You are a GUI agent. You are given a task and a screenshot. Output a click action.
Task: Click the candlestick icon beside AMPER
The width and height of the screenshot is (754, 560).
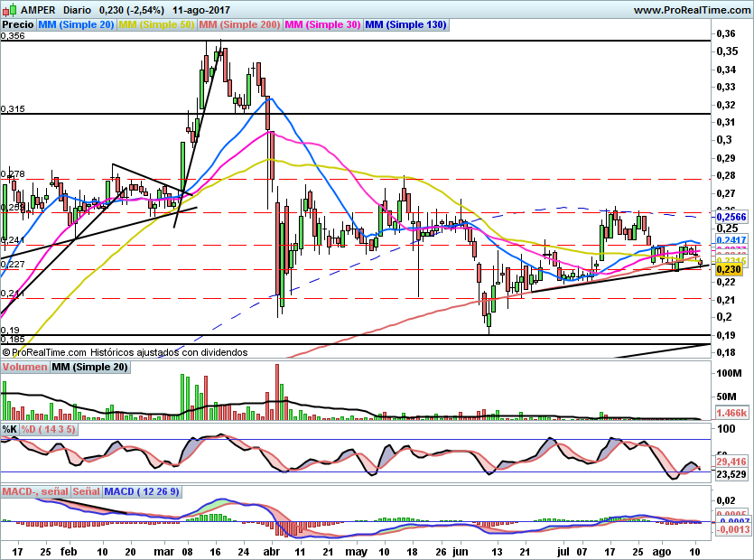(x=9, y=10)
